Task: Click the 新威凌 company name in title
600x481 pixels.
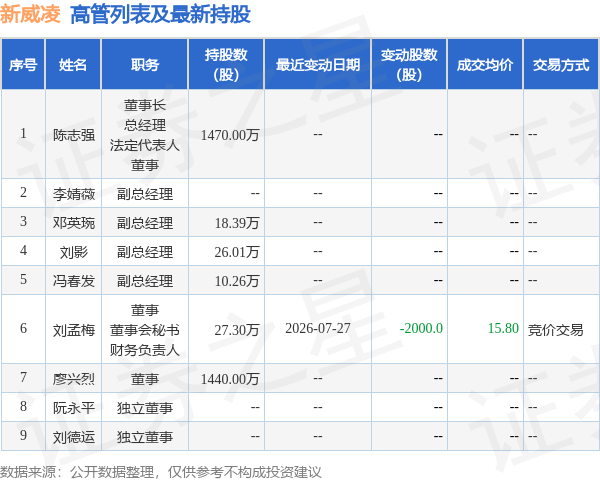Action: pos(30,14)
